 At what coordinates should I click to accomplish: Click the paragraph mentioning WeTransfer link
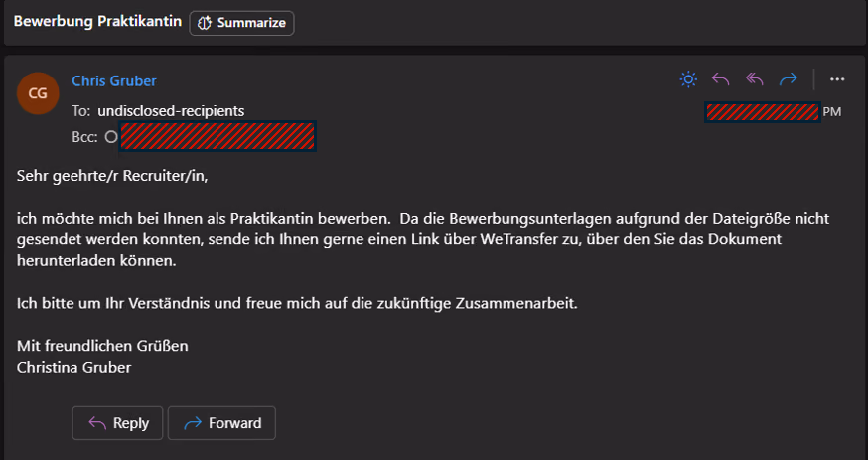(423, 239)
